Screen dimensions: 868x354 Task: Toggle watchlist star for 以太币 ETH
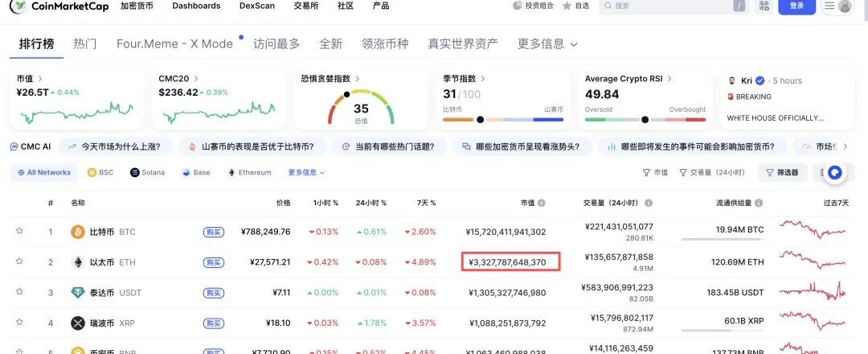point(19,261)
